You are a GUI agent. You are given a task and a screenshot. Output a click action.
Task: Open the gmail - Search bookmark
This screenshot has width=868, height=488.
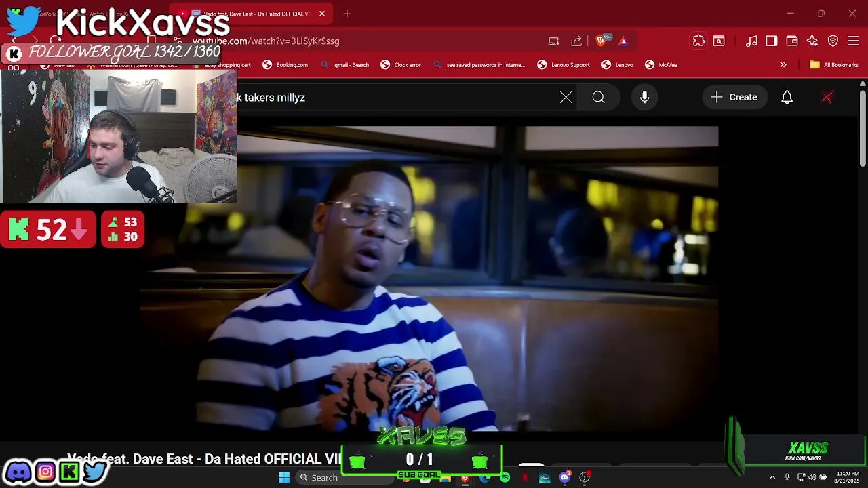click(x=345, y=65)
